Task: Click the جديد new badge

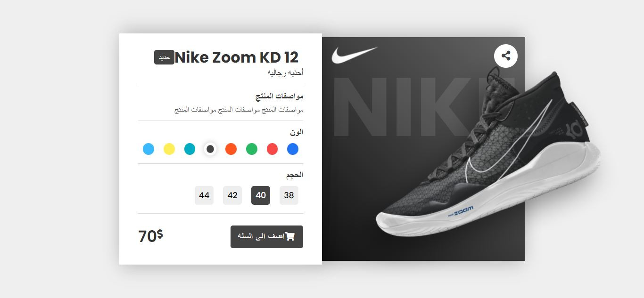Action: (x=164, y=57)
